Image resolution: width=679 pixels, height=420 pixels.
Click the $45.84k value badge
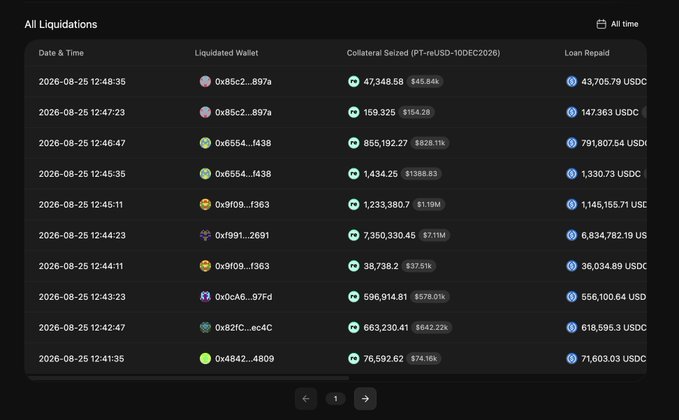(425, 81)
